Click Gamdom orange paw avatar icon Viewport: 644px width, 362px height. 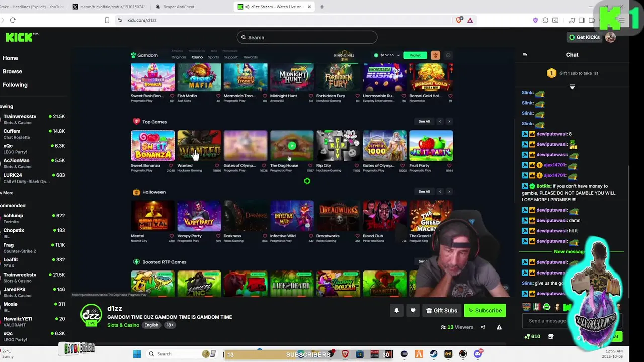[435, 55]
